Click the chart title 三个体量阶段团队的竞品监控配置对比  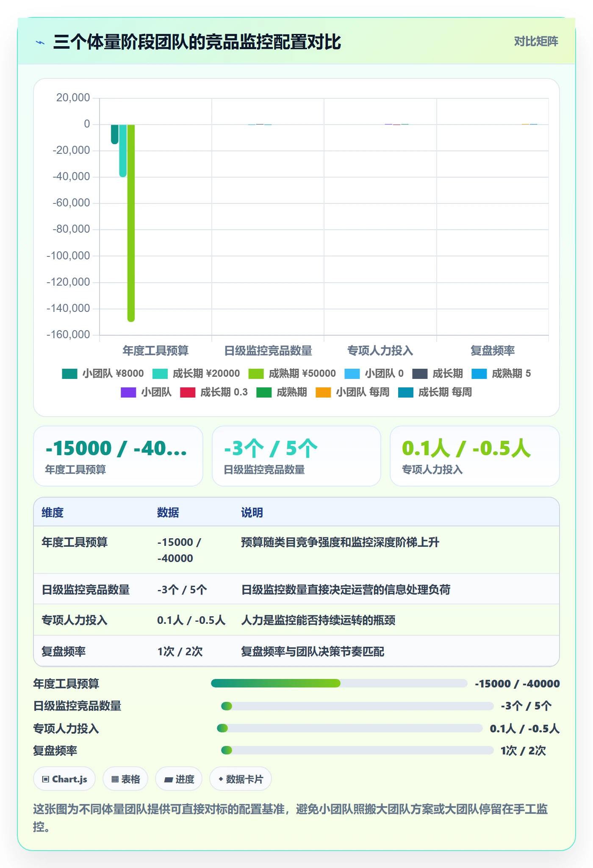197,42
